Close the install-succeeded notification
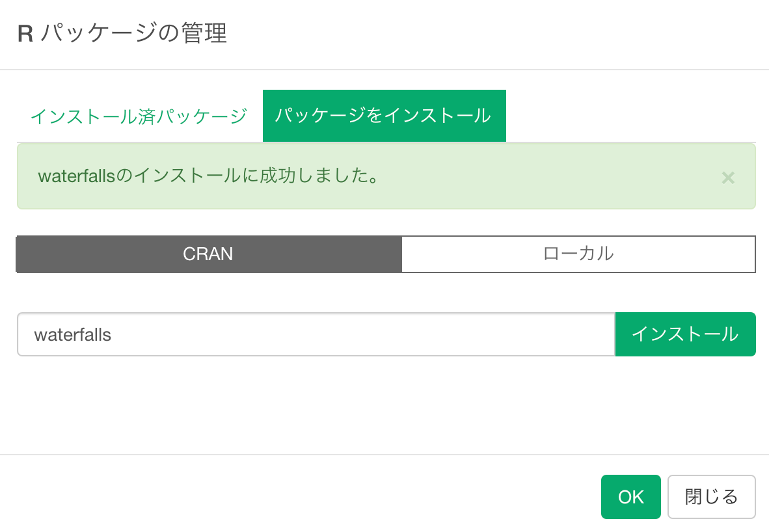769x532 pixels. tap(728, 178)
